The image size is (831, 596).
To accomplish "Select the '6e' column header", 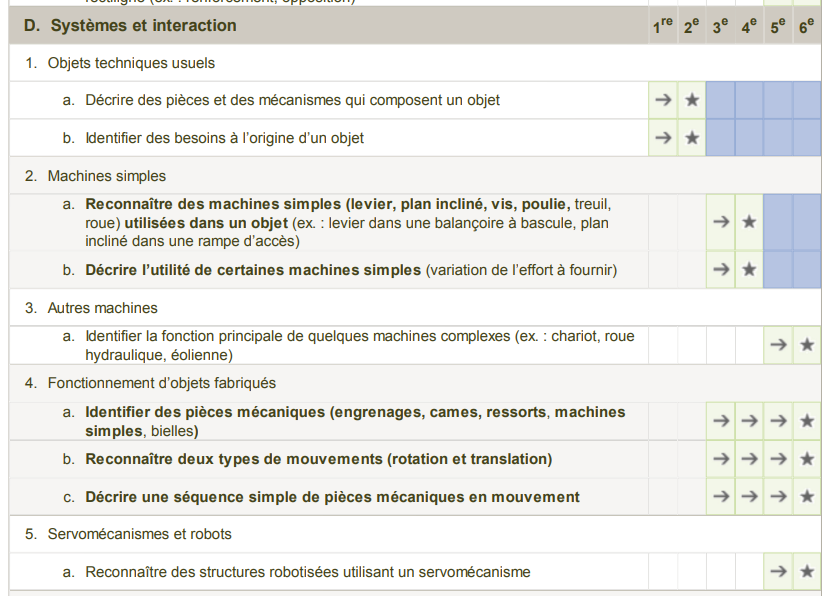I will [x=806, y=24].
